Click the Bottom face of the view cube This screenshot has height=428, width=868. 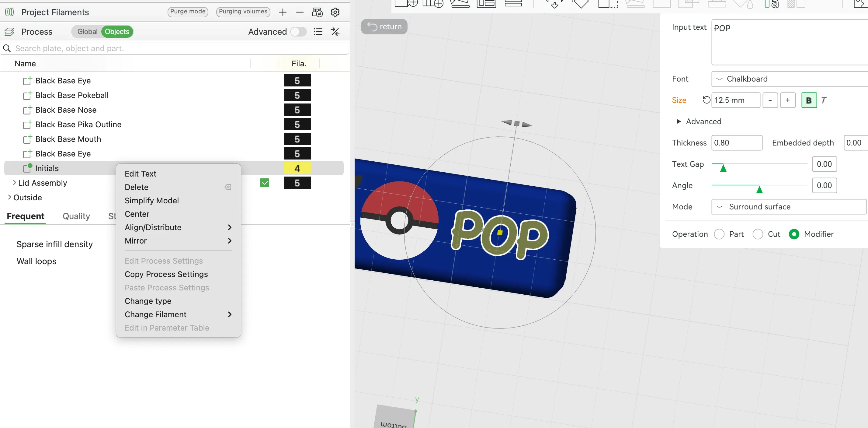tap(394, 418)
